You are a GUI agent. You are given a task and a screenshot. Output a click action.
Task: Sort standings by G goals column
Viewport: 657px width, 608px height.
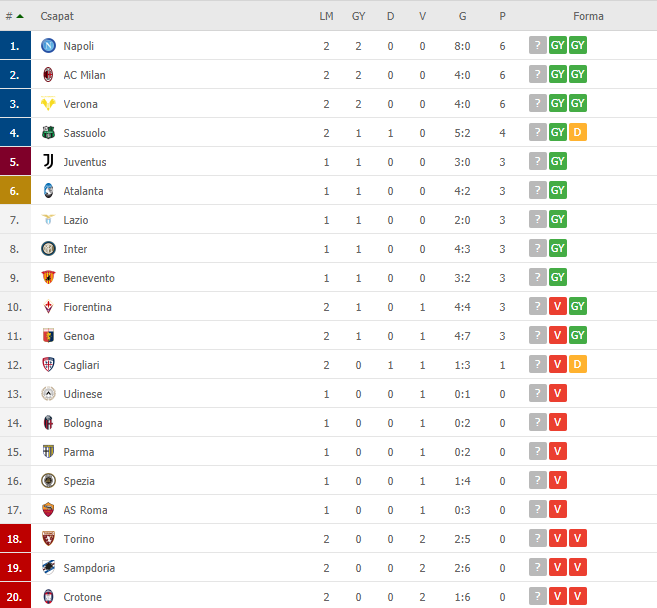point(463,16)
